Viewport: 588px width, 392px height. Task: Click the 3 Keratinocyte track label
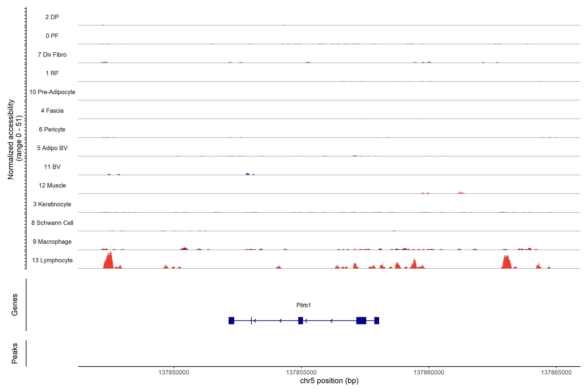[52, 204]
